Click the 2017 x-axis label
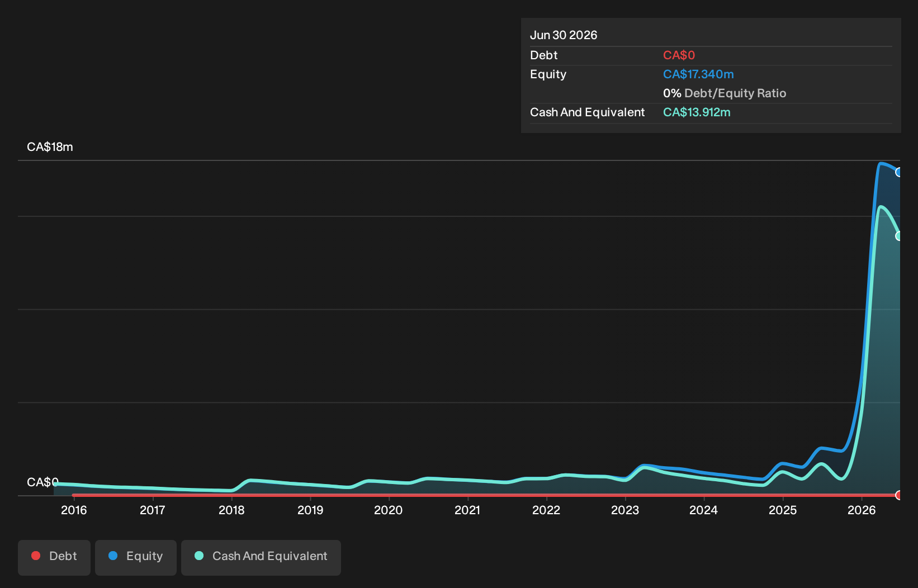The image size is (918, 588). tap(153, 510)
